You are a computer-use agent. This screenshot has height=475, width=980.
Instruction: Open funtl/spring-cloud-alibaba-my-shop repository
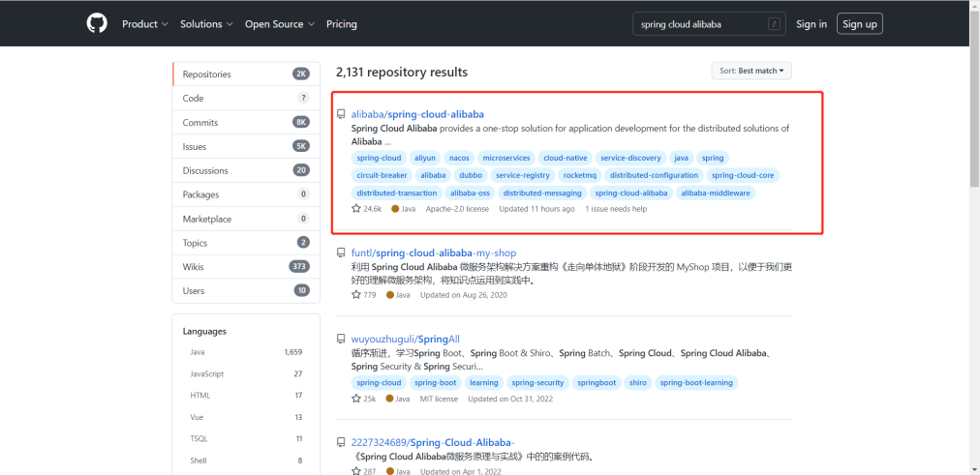434,252
